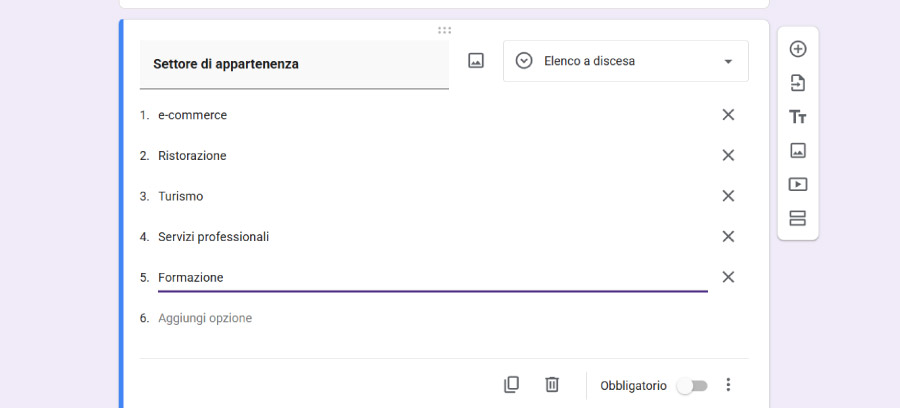This screenshot has width=900, height=408.
Task: Remove the Servizi professionali option
Action: tap(728, 237)
